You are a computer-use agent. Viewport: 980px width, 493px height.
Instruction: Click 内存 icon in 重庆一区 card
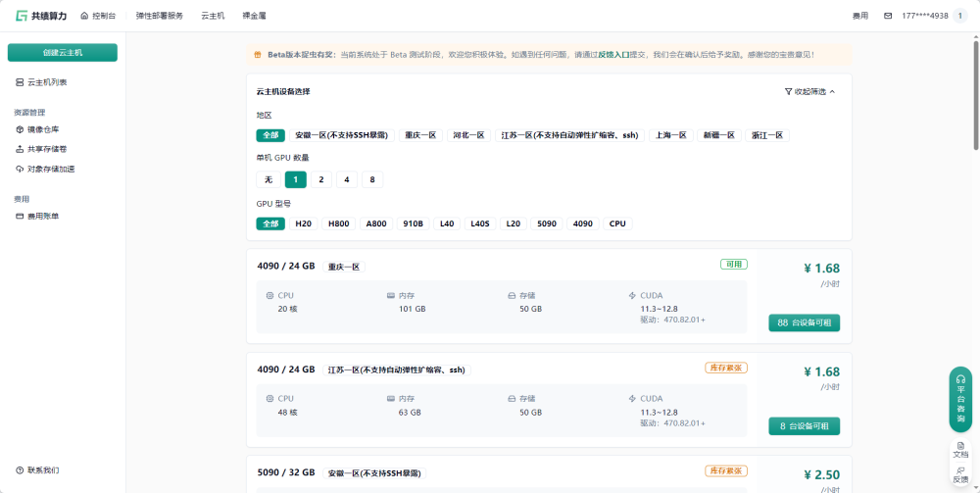coord(391,296)
